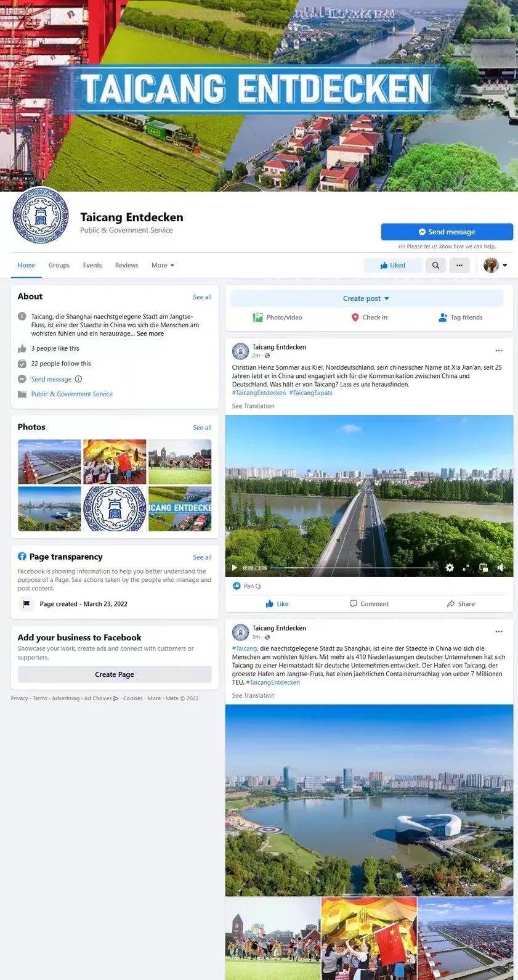Click See all in Page transparency

pyautogui.click(x=202, y=557)
